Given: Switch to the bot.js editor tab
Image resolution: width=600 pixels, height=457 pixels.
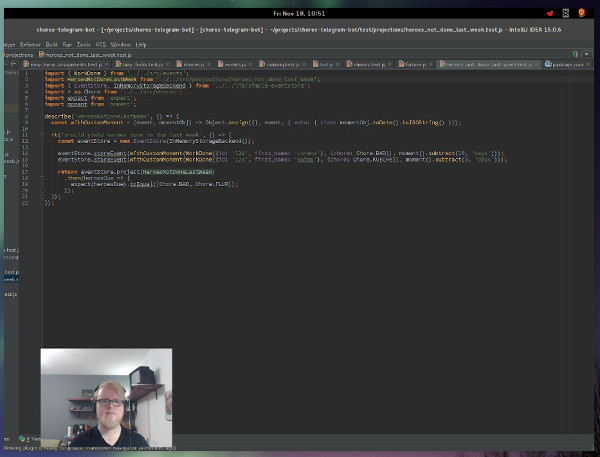Looking at the screenshot, I should point(326,64).
